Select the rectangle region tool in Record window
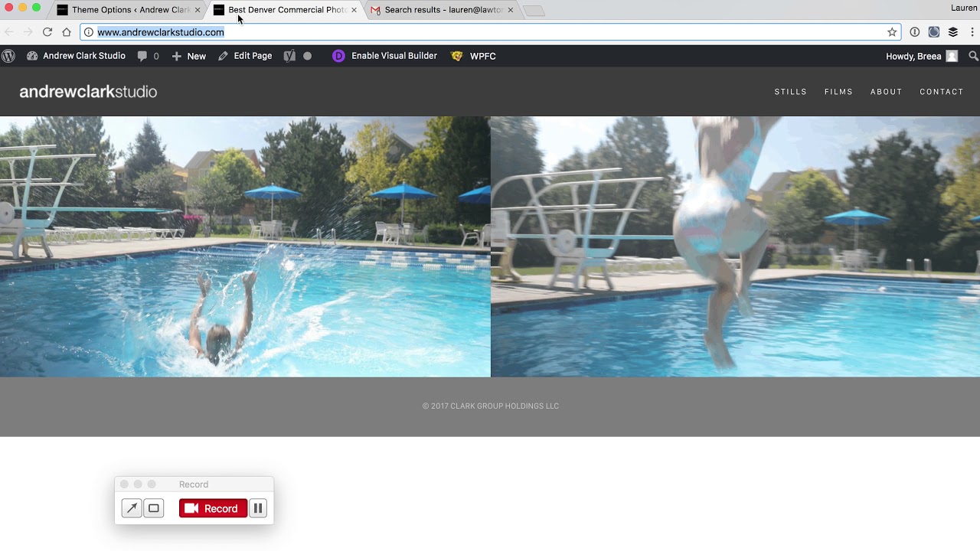 coord(154,508)
